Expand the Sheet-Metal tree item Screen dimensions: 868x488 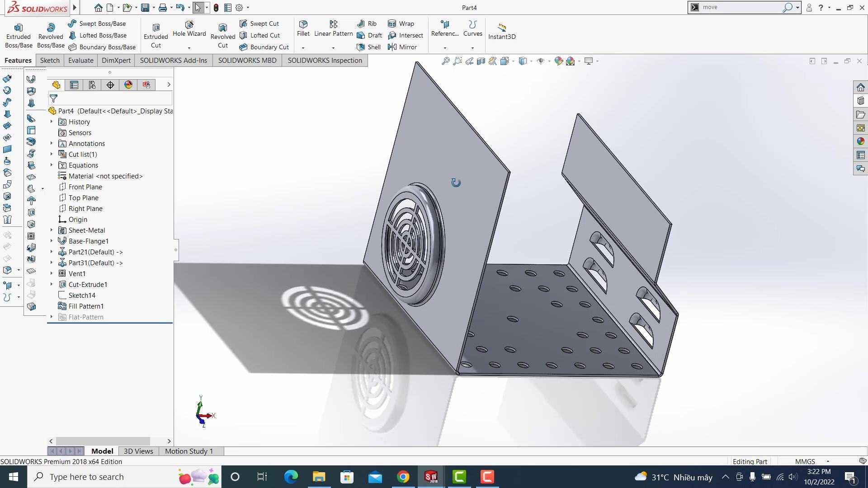pyautogui.click(x=52, y=230)
